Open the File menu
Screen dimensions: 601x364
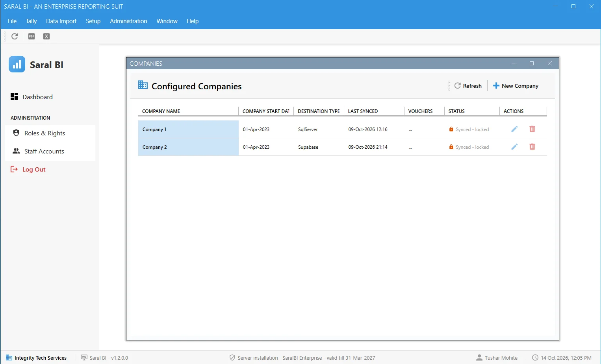(12, 21)
